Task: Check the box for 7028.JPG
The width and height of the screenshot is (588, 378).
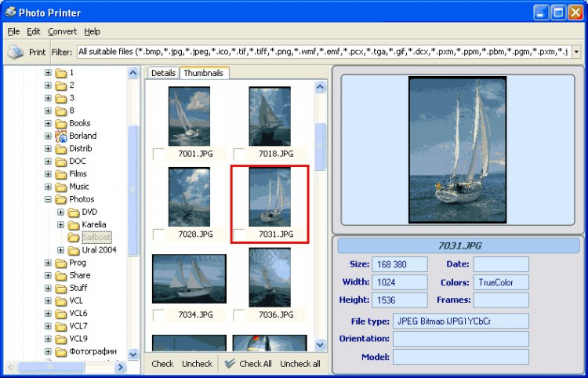Action: (158, 234)
